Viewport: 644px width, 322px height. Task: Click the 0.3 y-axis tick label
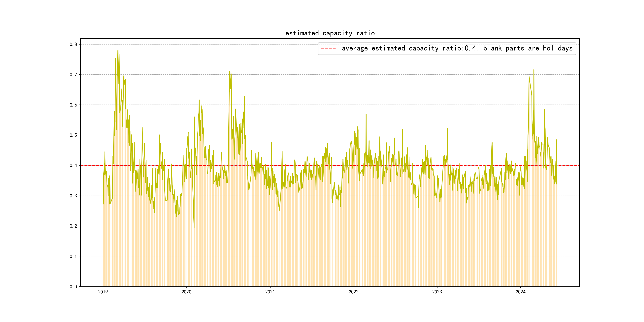coord(73,196)
